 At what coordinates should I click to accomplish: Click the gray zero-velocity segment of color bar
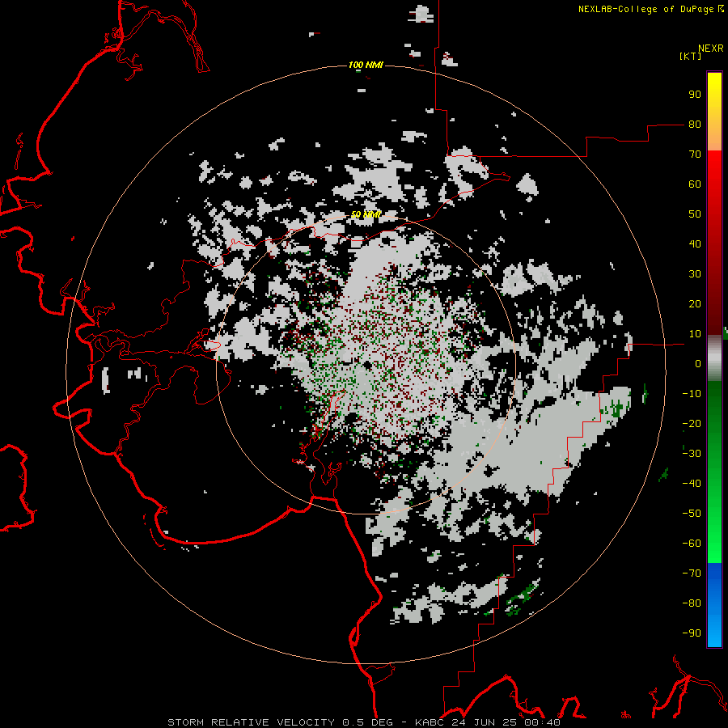pos(714,358)
